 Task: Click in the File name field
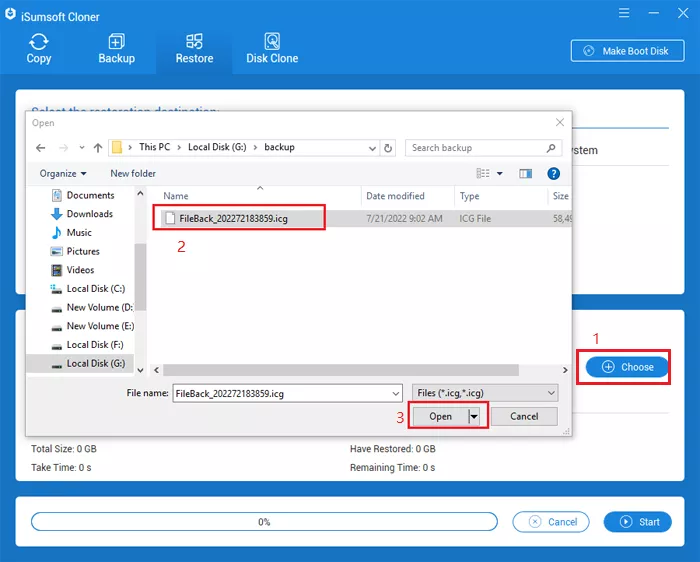click(x=287, y=393)
